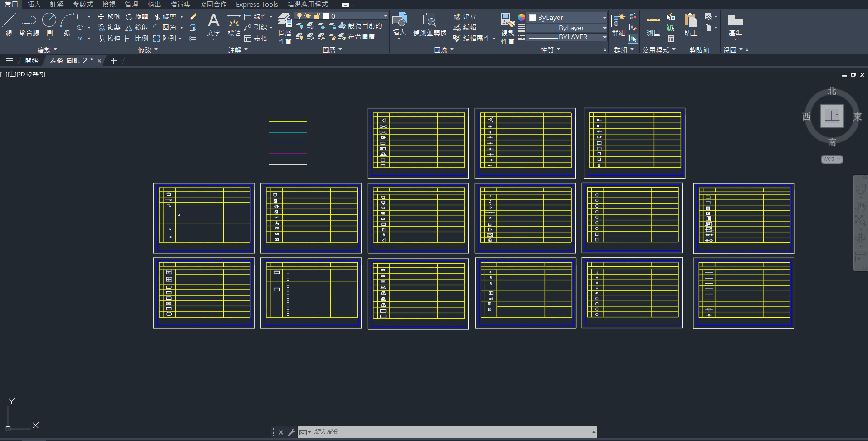
Task: Switch to the 插入 ribbon tab
Action: click(34, 5)
